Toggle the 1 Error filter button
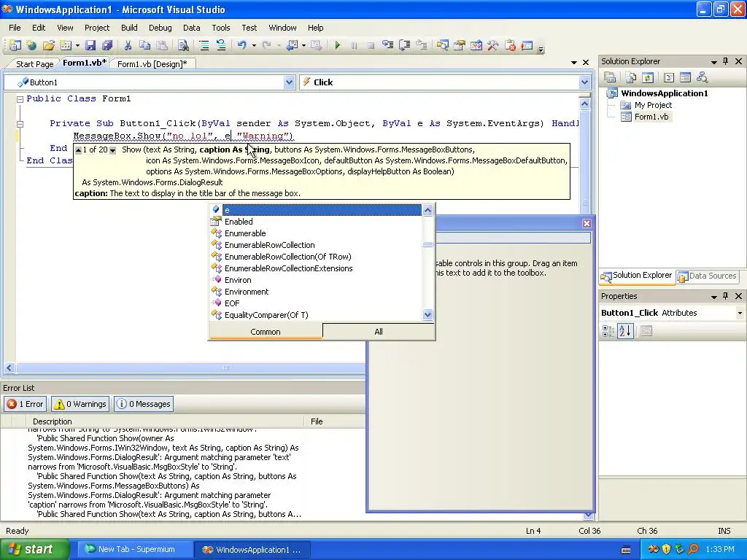The height and width of the screenshot is (560, 747). tap(26, 404)
